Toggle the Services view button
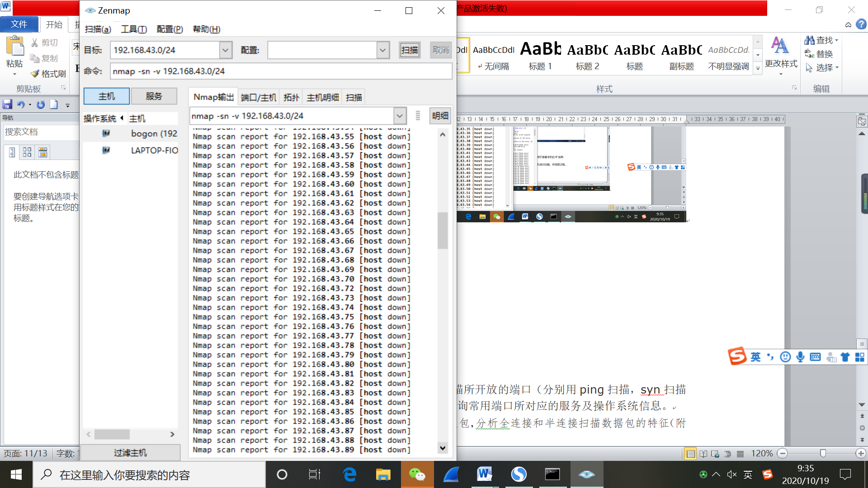 click(x=154, y=96)
